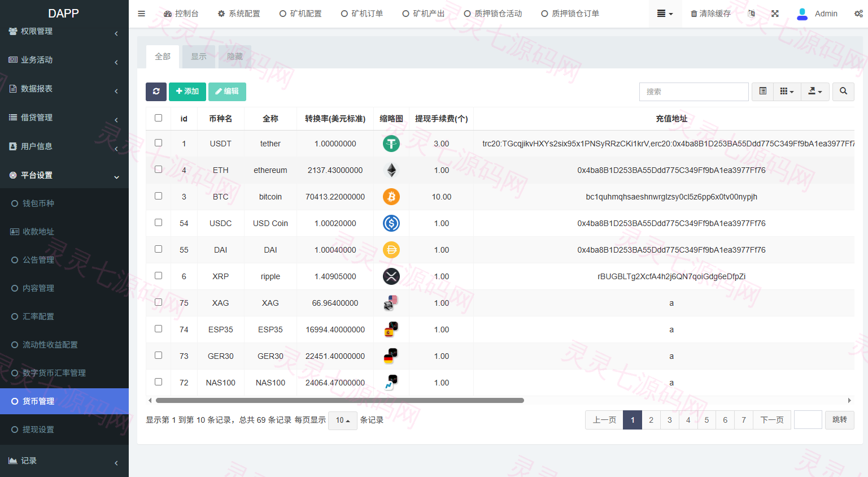Image resolution: width=868 pixels, height=477 pixels.
Task: Open the settings gears icon at top right
Action: click(858, 14)
